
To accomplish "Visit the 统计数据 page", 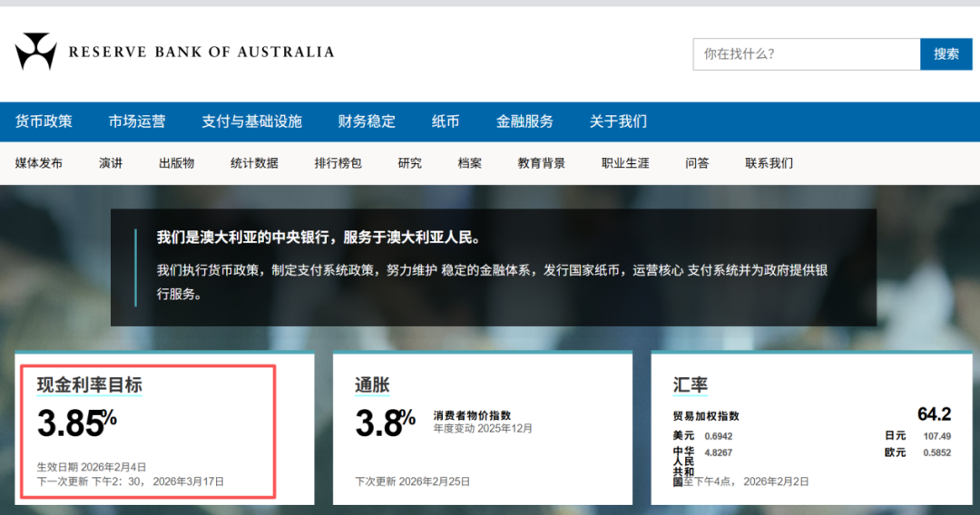I will [x=254, y=163].
